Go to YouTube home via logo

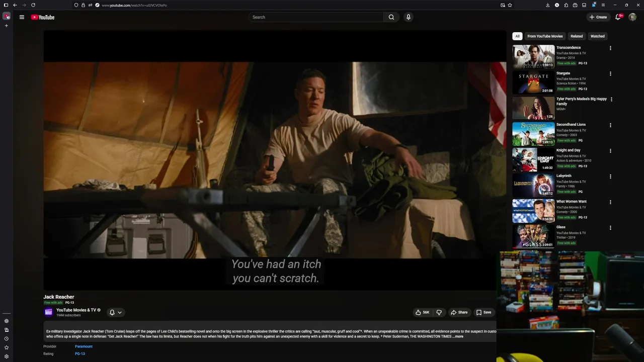[43, 17]
